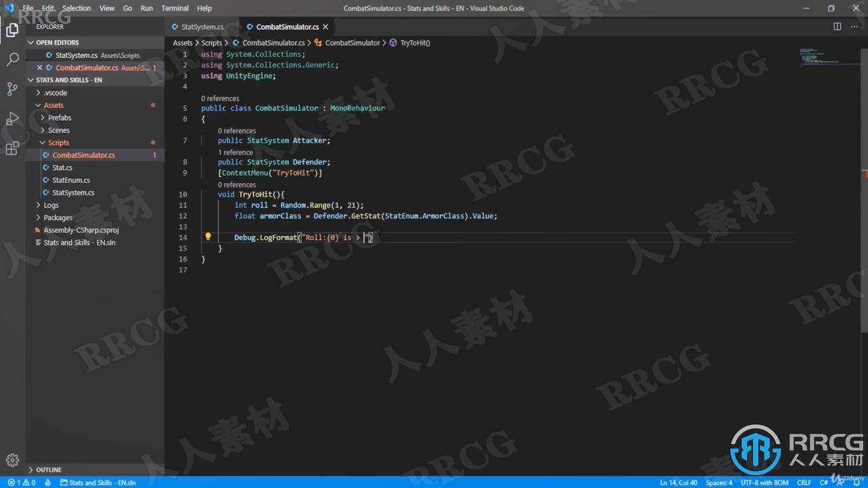
Task: Click UTF-8 with BOM encoding selector
Action: [765, 483]
